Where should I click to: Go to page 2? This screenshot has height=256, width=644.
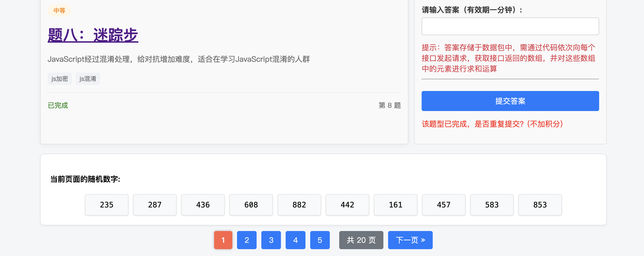pos(246,240)
